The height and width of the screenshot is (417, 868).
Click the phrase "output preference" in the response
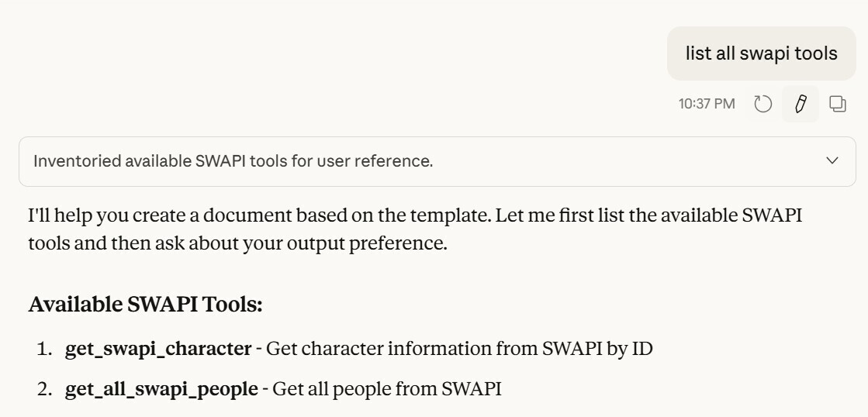click(385, 241)
